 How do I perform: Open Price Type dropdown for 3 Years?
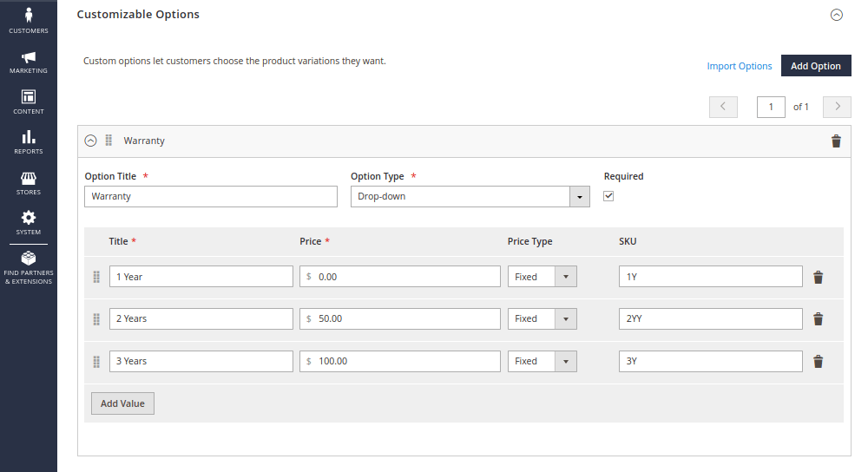click(x=542, y=361)
